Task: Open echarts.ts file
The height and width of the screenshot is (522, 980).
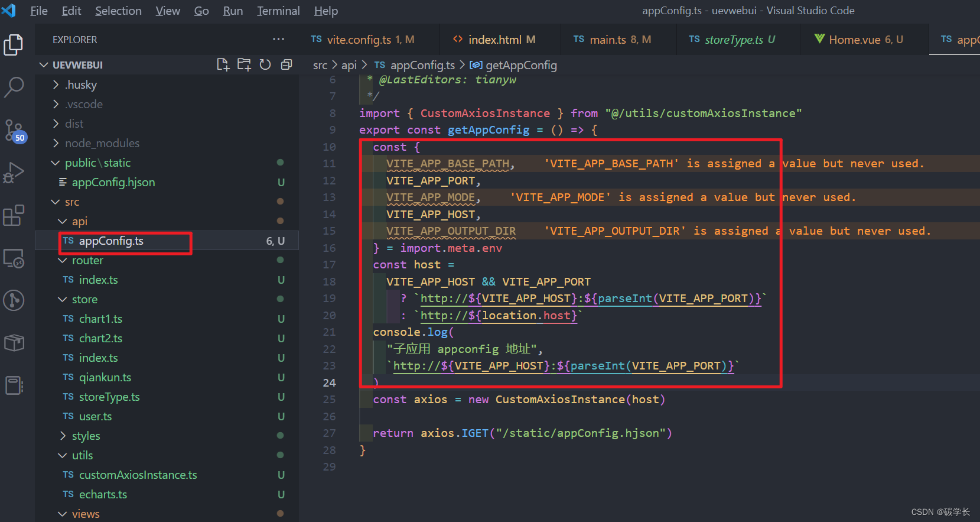Action: (103, 494)
